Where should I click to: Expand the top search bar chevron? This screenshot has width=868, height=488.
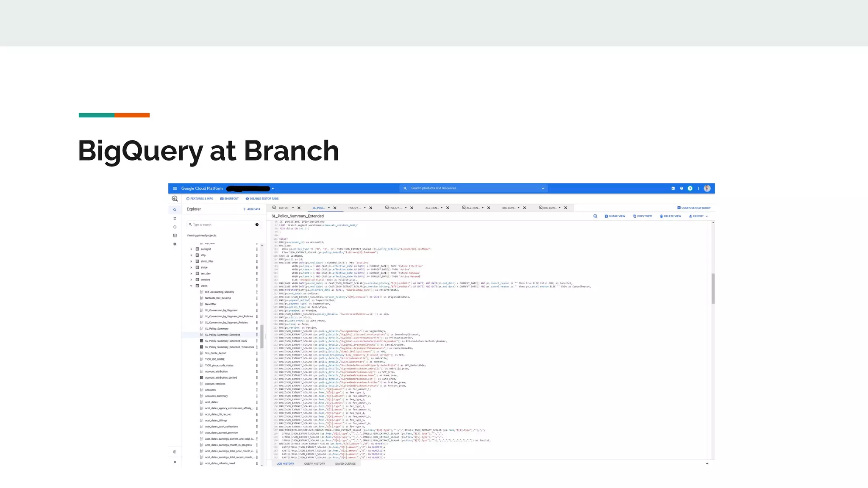coord(542,189)
